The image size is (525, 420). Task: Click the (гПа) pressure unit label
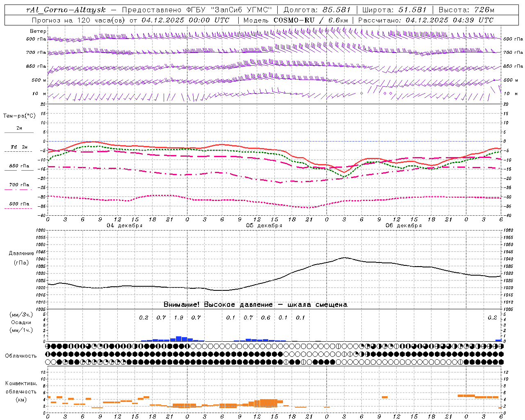(x=21, y=263)
